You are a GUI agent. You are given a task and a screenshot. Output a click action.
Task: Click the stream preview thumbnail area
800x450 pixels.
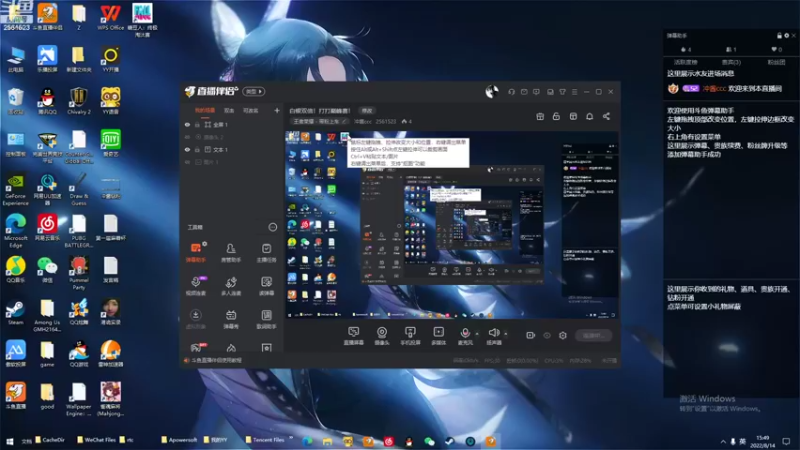(x=452, y=225)
